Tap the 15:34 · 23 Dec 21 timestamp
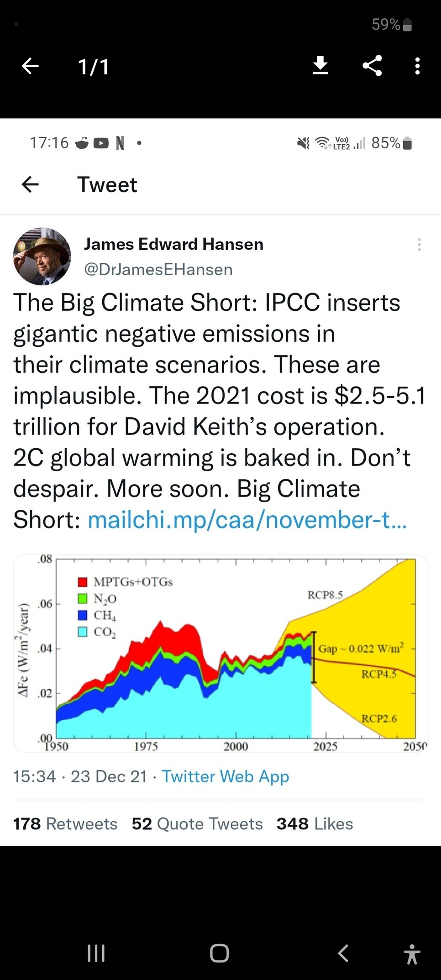Viewport: 441px width, 980px height. [80, 776]
